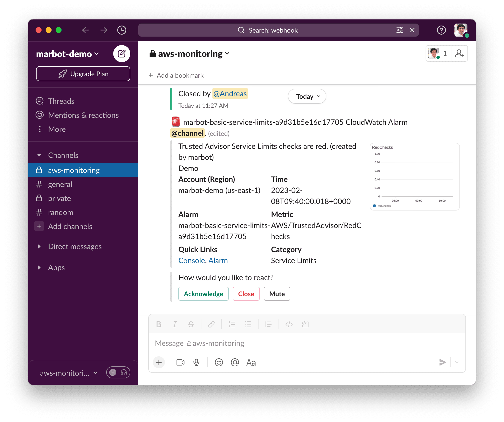504x422 pixels.
Task: Clear the webhook search with the X
Action: [x=412, y=30]
